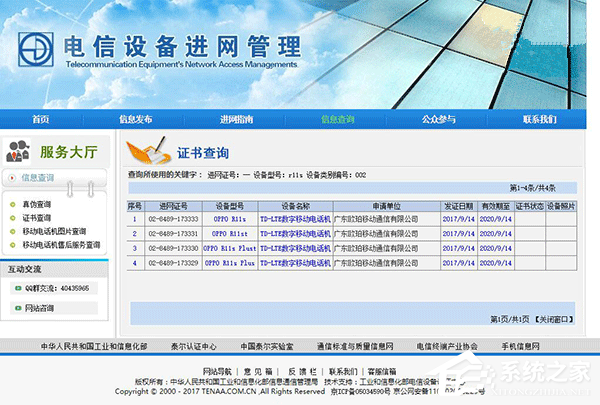Click the 第1页/共1页 page indicator
The width and height of the screenshot is (600, 405).
point(510,319)
